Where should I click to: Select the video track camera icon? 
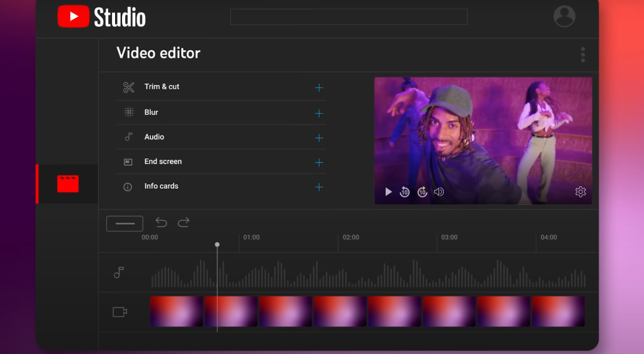pyautogui.click(x=120, y=312)
